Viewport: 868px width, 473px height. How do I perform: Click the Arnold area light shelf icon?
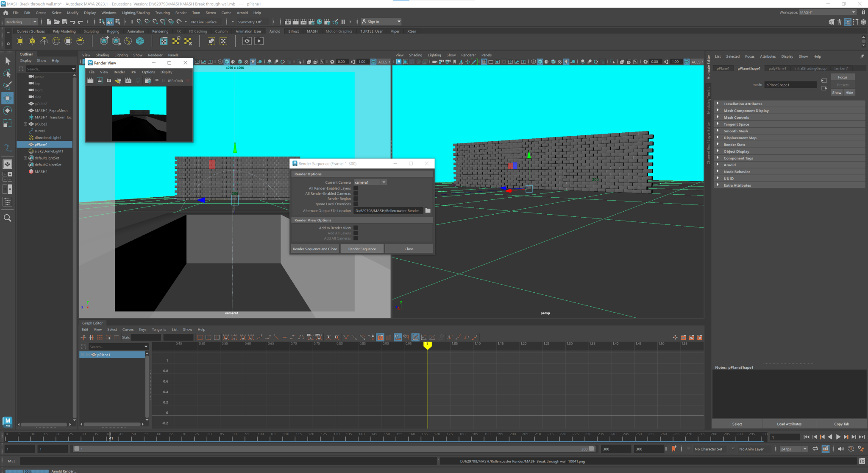(20, 41)
